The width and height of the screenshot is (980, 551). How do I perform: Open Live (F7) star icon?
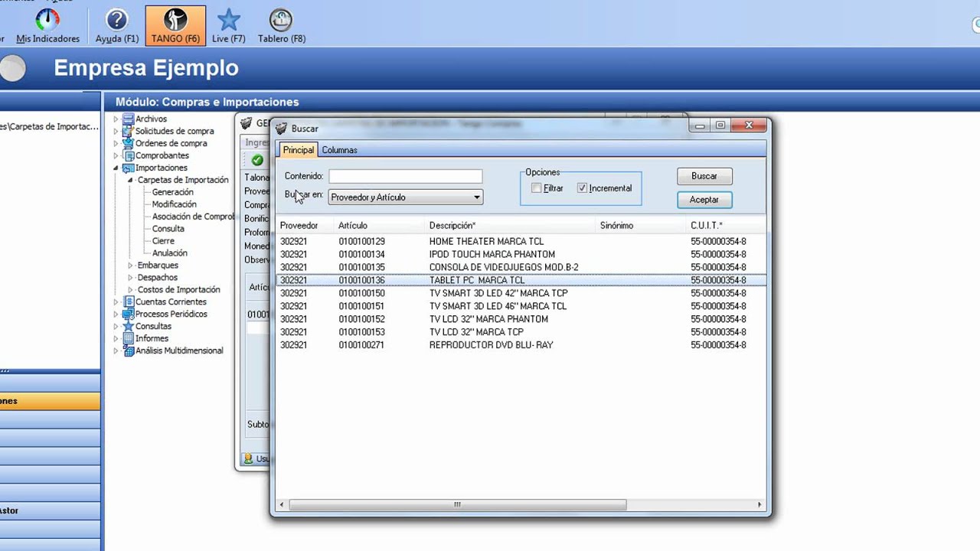[x=228, y=20]
